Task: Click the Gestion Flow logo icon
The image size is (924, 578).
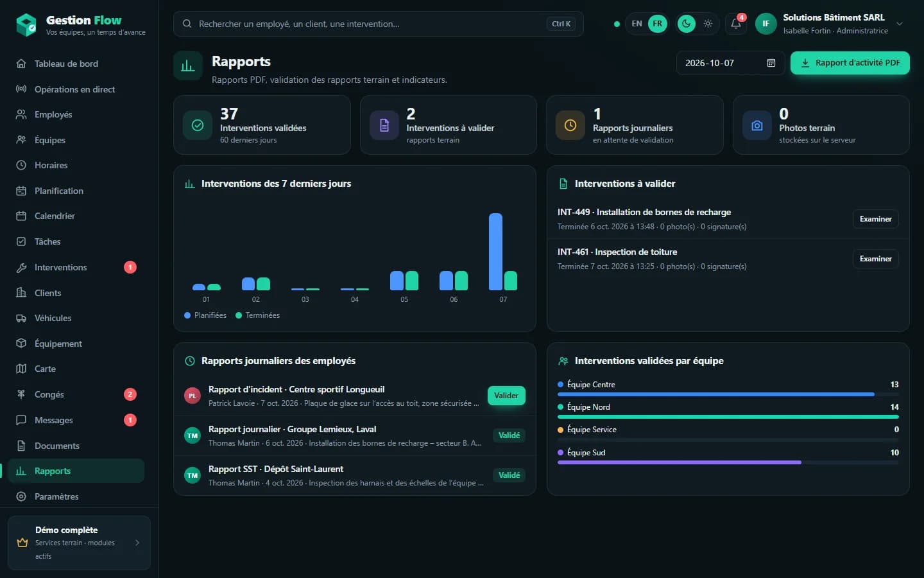Action: tap(26, 25)
